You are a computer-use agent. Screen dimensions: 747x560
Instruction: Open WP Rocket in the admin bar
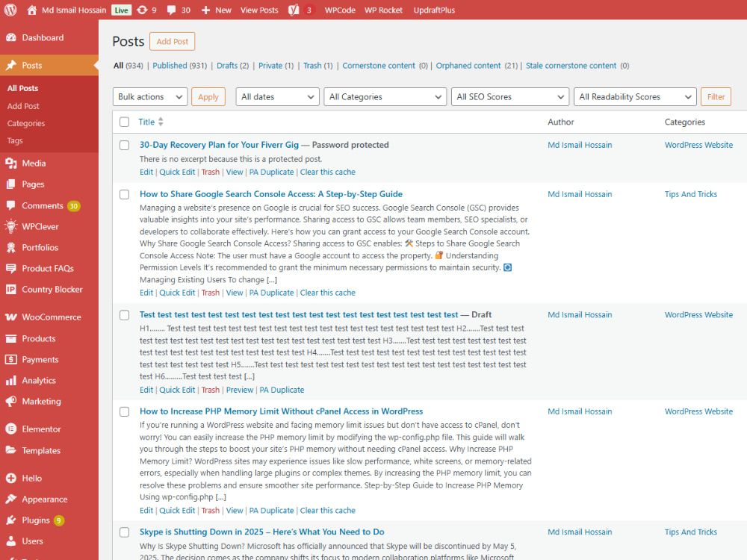pyautogui.click(x=383, y=10)
